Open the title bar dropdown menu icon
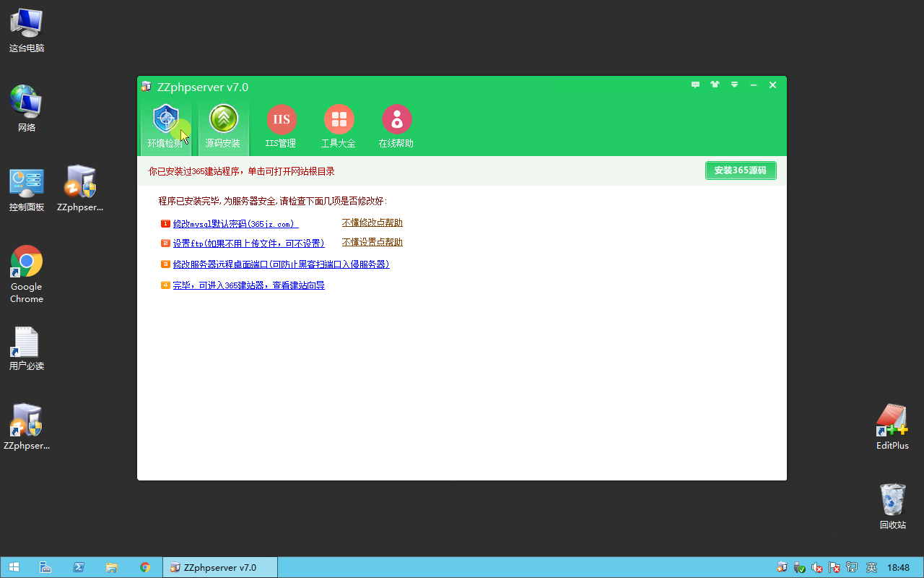This screenshot has width=924, height=578. (x=734, y=85)
